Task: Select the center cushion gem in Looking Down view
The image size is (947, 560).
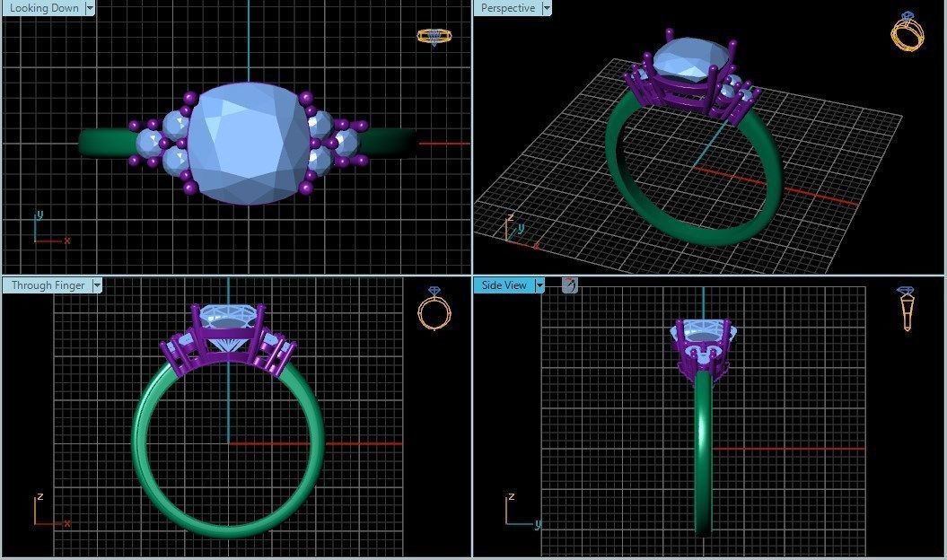Action: tap(248, 144)
